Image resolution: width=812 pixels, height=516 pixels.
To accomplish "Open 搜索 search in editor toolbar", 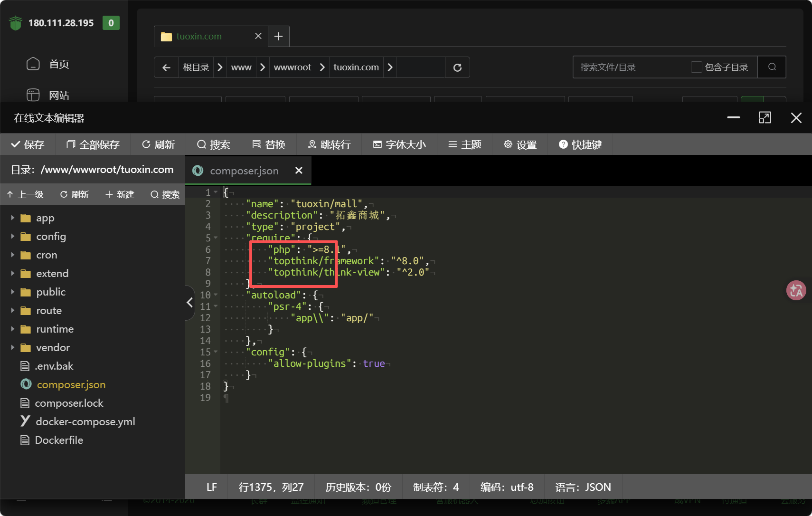I will click(214, 144).
